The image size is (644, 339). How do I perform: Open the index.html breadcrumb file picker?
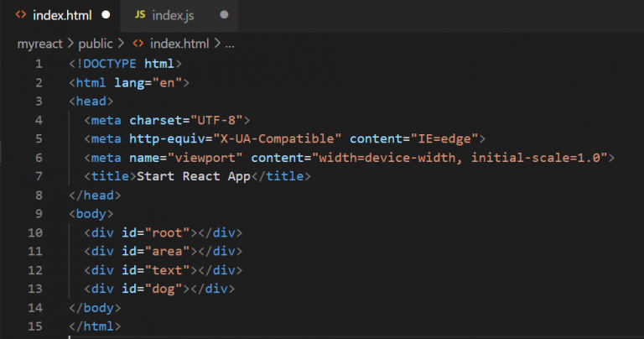pyautogui.click(x=178, y=43)
